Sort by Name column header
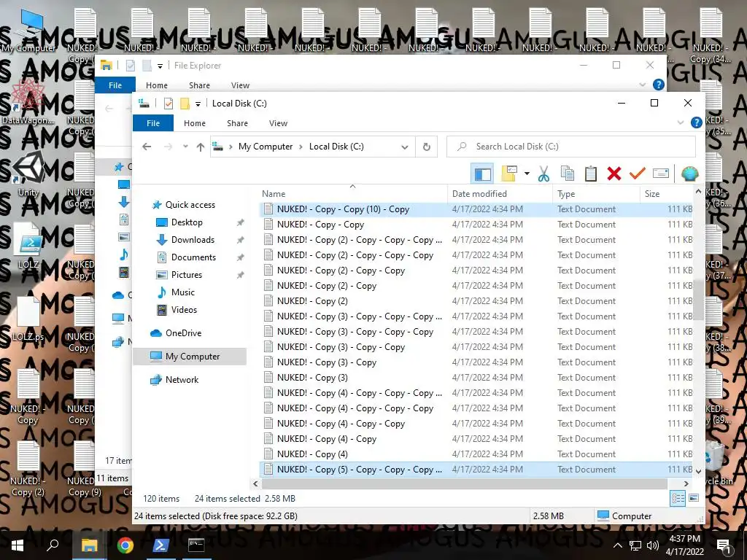This screenshot has height=560, width=747. [x=353, y=194]
